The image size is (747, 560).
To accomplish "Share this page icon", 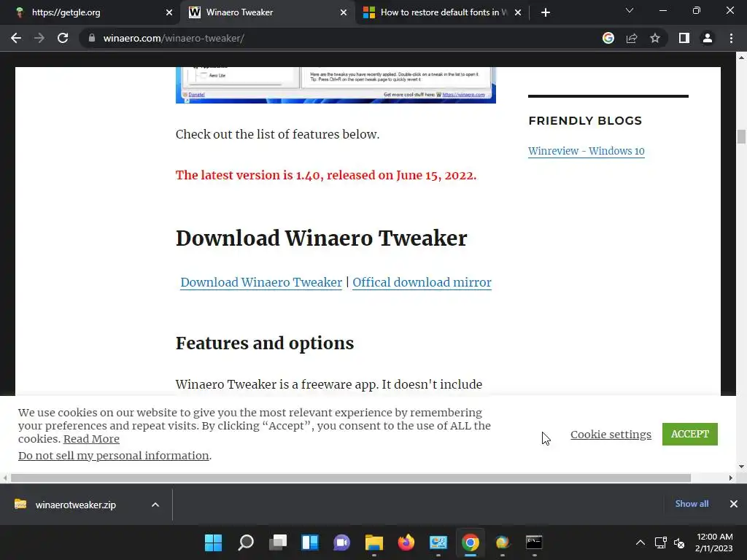I will click(x=632, y=38).
